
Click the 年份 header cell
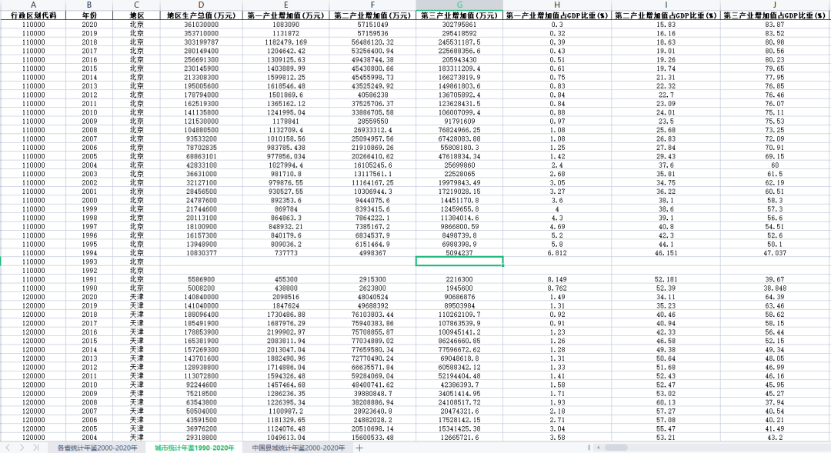[89, 15]
